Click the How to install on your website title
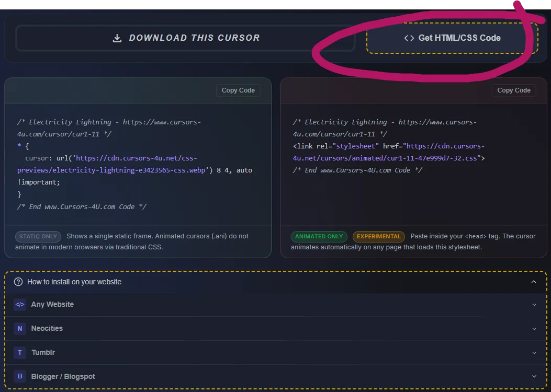This screenshot has height=392, width=551. (74, 282)
